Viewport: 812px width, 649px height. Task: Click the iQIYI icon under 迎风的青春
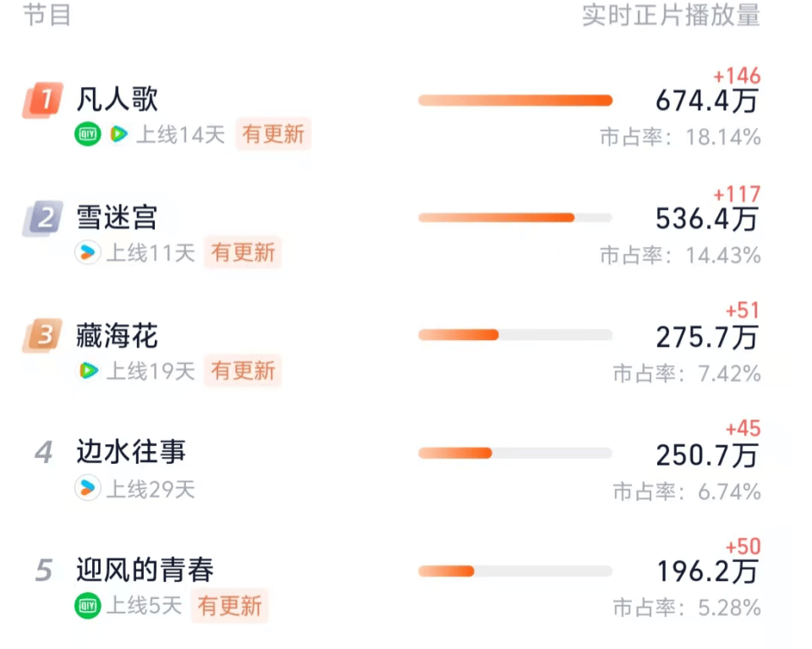87,605
